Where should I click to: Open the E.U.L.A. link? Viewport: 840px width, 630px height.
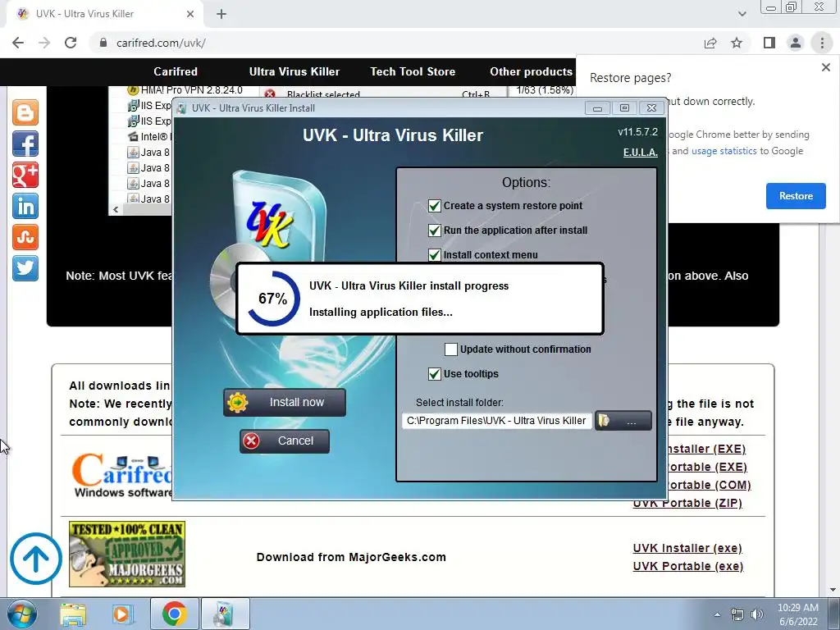pyautogui.click(x=640, y=153)
